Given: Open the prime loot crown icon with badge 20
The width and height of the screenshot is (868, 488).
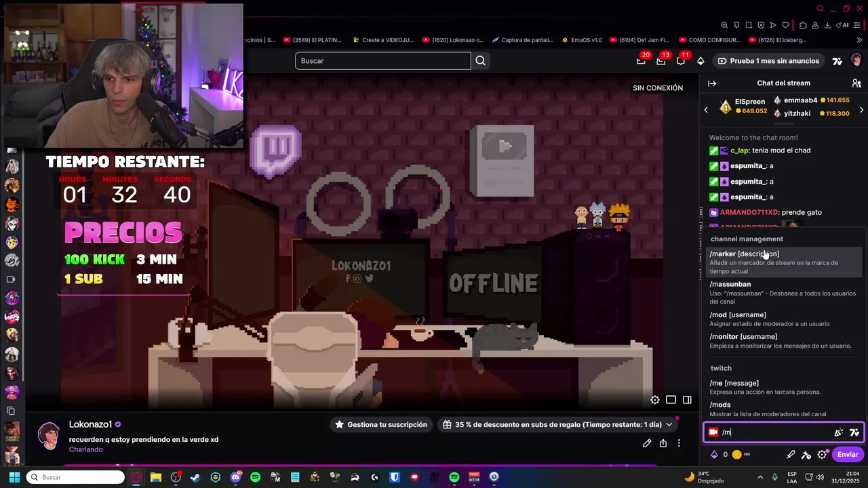Looking at the screenshot, I should pyautogui.click(x=641, y=61).
